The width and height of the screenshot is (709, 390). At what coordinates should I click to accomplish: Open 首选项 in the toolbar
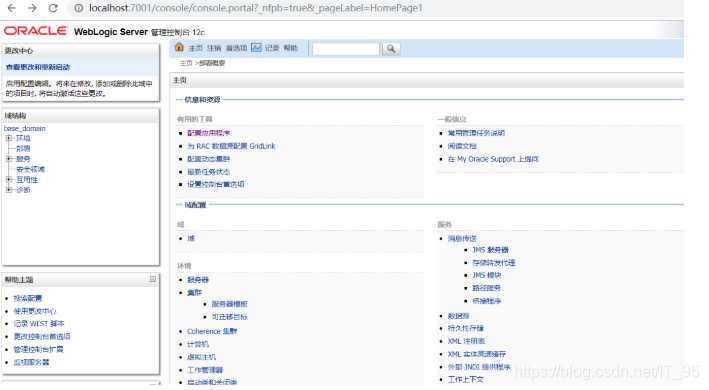236,48
